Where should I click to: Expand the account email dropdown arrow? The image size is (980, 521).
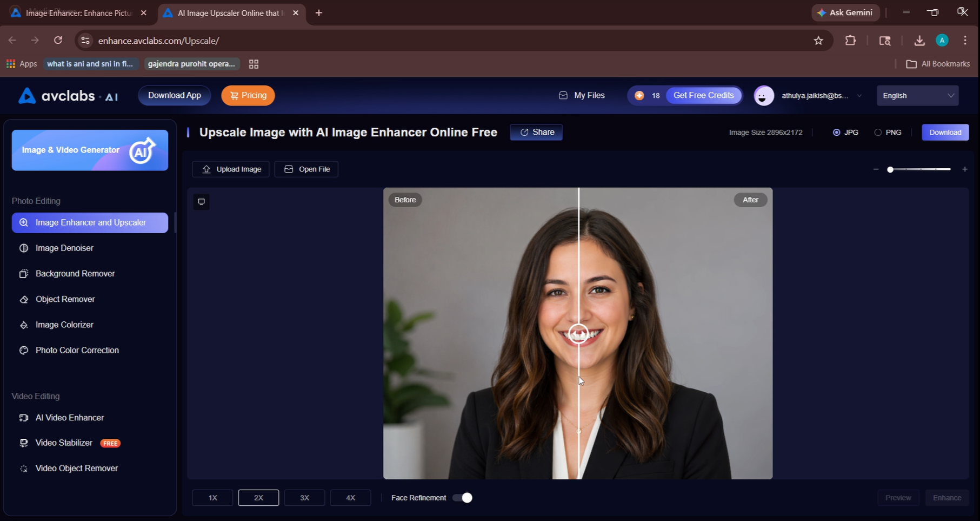click(x=859, y=96)
